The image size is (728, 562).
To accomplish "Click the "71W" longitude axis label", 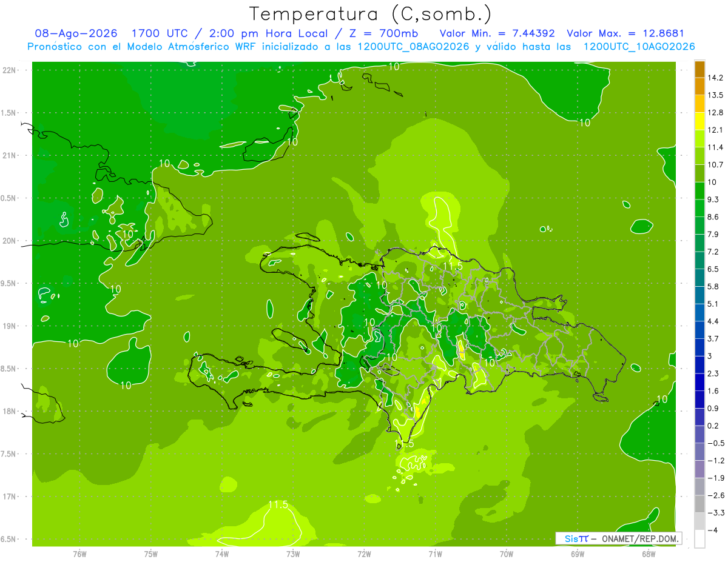I will 435,554.
